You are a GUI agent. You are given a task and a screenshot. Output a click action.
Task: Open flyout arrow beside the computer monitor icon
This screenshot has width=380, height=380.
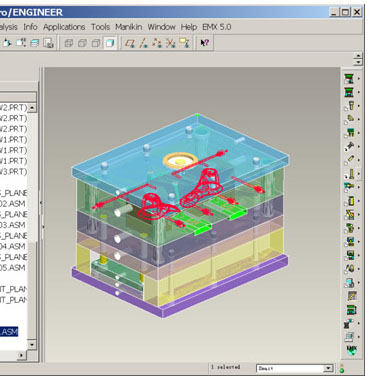point(359,337)
